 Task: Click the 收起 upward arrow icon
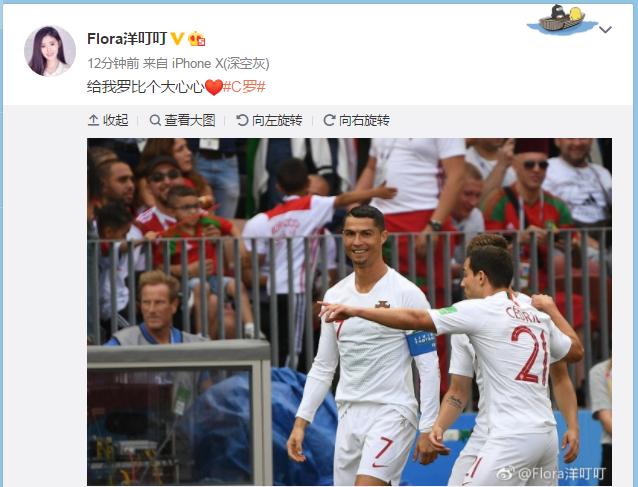pos(94,120)
